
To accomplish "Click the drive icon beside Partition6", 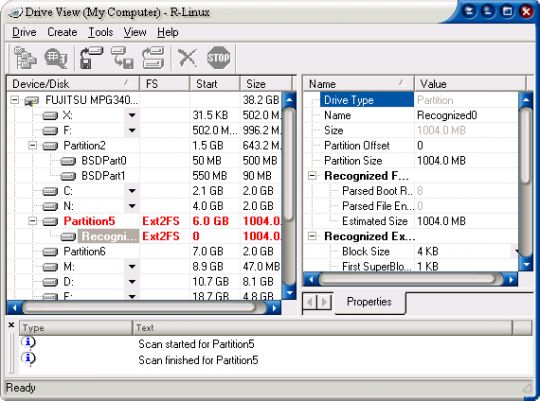I will [x=50, y=252].
